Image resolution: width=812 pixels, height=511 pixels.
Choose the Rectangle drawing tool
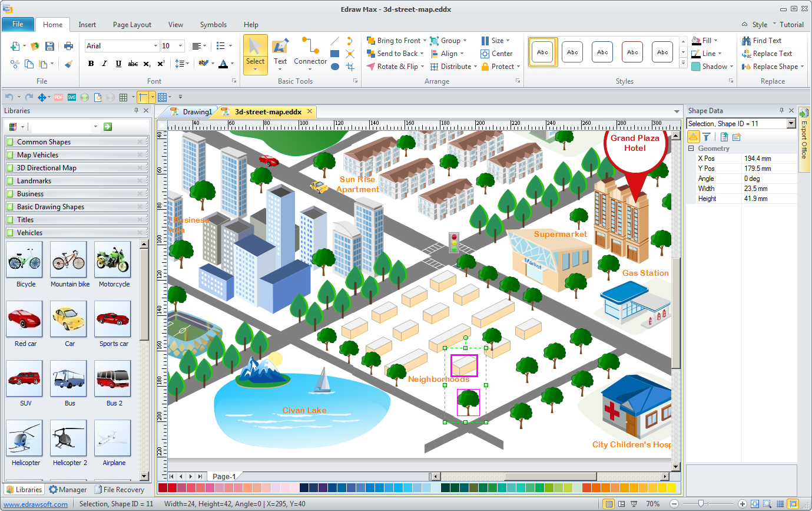pos(334,54)
